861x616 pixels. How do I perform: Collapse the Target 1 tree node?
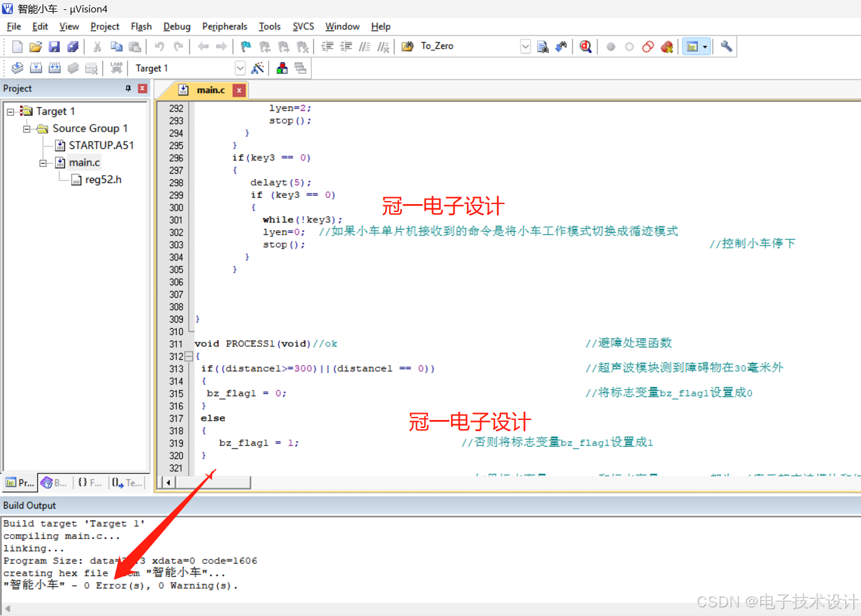click(11, 112)
